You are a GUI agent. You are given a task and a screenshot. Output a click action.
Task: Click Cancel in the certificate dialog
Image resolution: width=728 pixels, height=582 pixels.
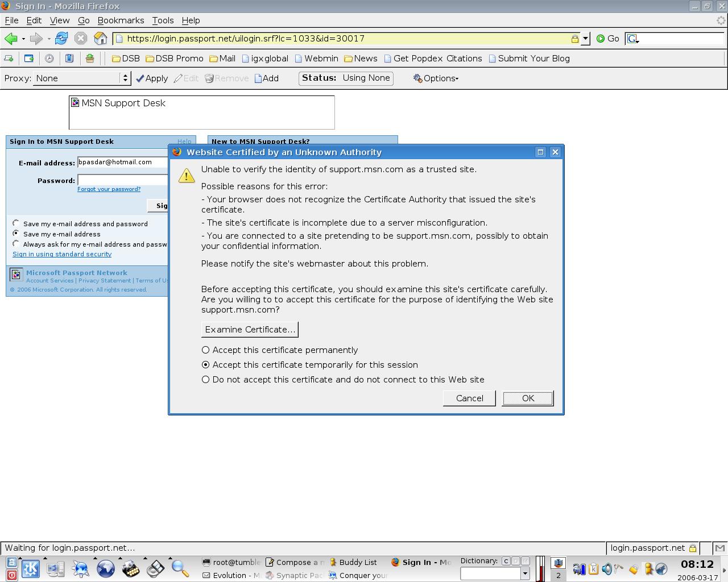click(x=469, y=398)
